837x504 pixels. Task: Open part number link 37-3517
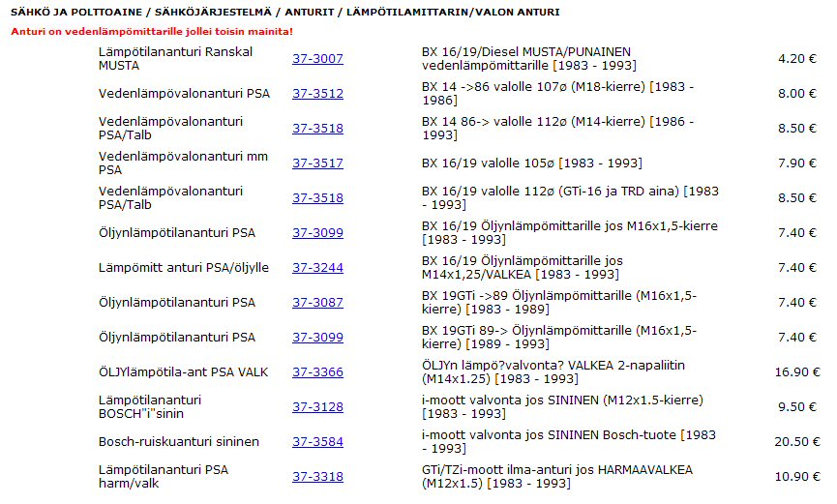coord(317,163)
